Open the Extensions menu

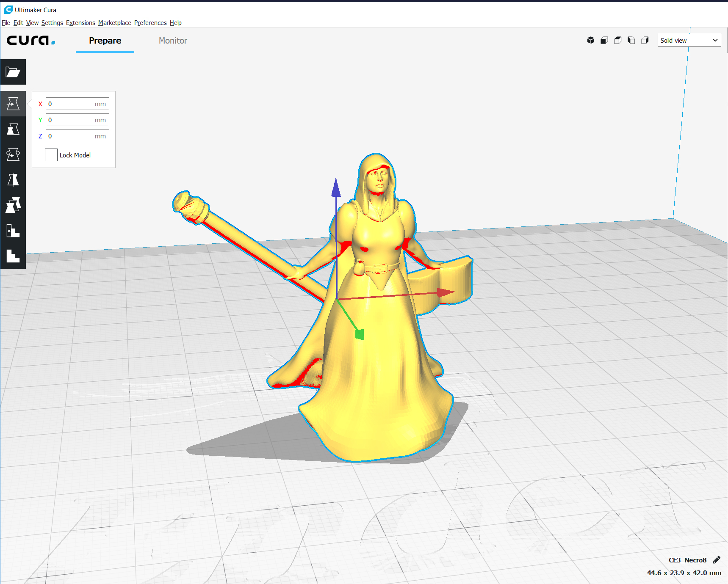tap(80, 23)
